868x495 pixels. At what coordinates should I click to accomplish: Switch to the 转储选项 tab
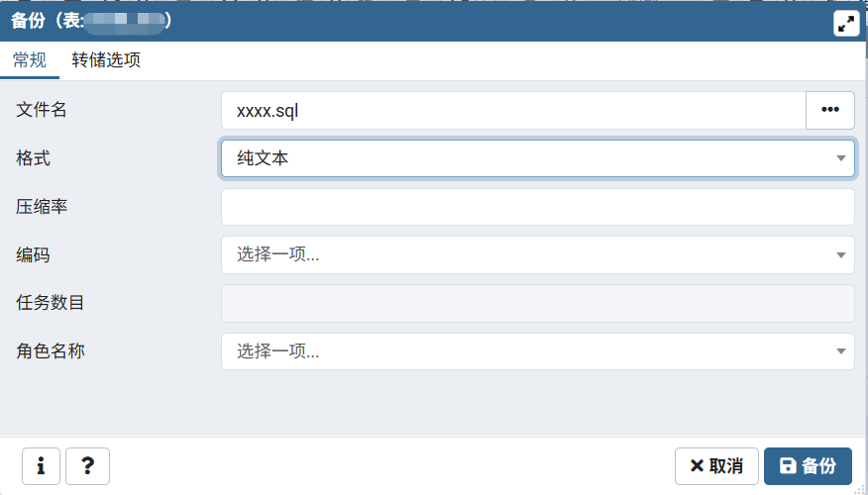[x=106, y=60]
